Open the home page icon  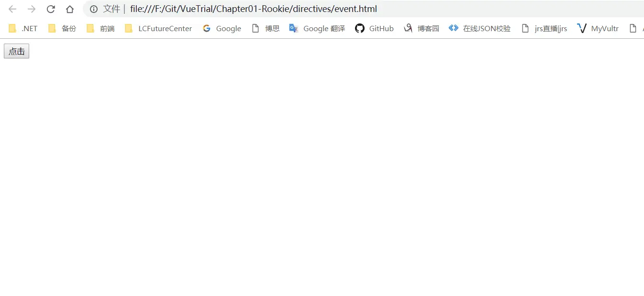pos(70,9)
